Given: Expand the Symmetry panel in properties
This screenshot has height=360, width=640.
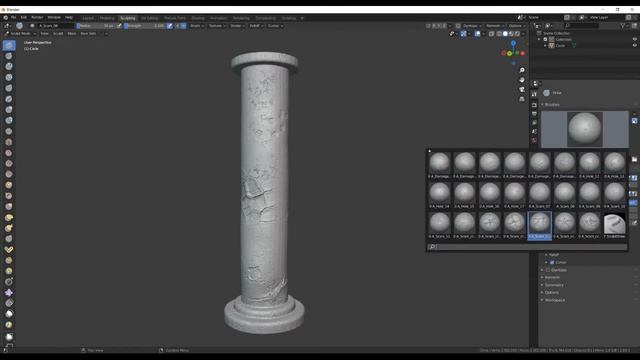Looking at the screenshot, I should (x=554, y=285).
